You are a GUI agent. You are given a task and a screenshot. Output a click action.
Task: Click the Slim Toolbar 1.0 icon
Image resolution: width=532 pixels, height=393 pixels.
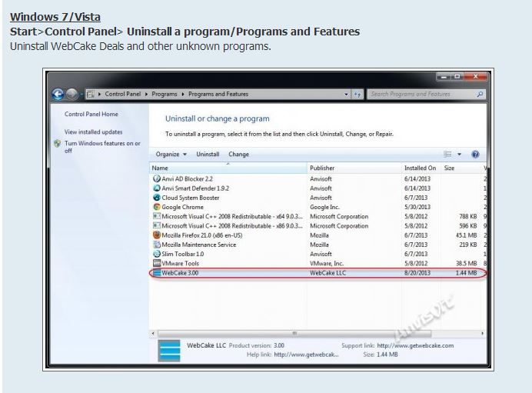(156, 254)
